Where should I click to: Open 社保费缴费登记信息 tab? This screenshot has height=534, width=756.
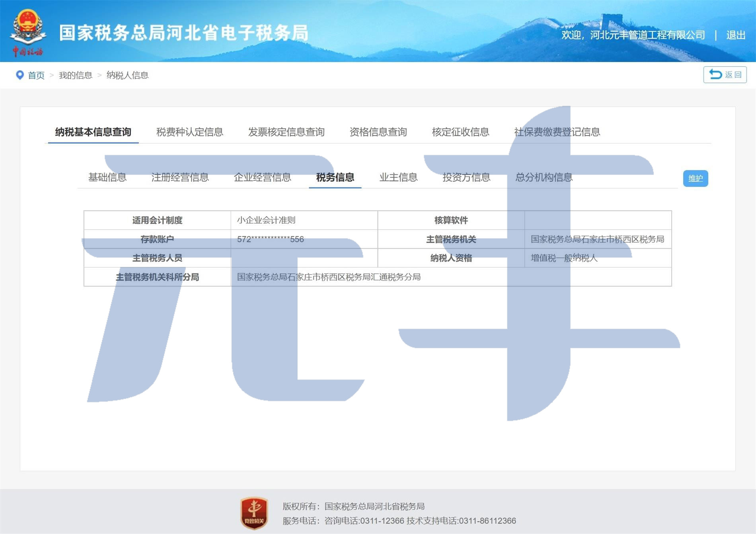pyautogui.click(x=557, y=132)
